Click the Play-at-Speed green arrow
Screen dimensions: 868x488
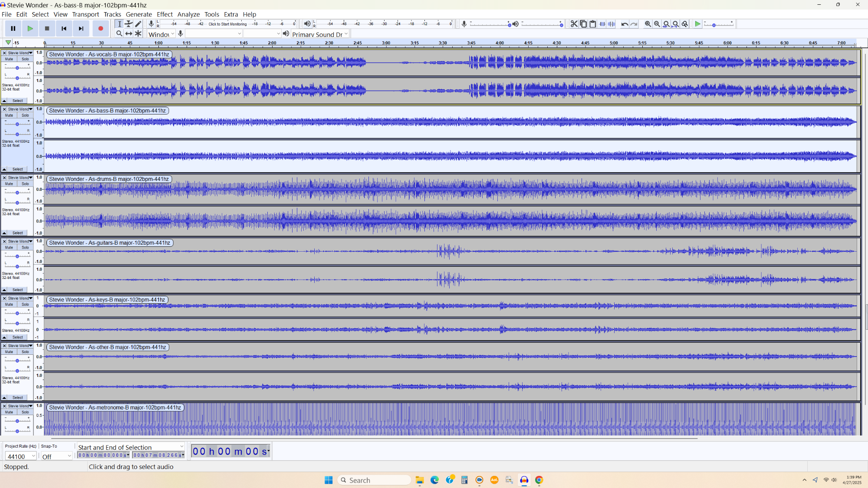coord(697,24)
